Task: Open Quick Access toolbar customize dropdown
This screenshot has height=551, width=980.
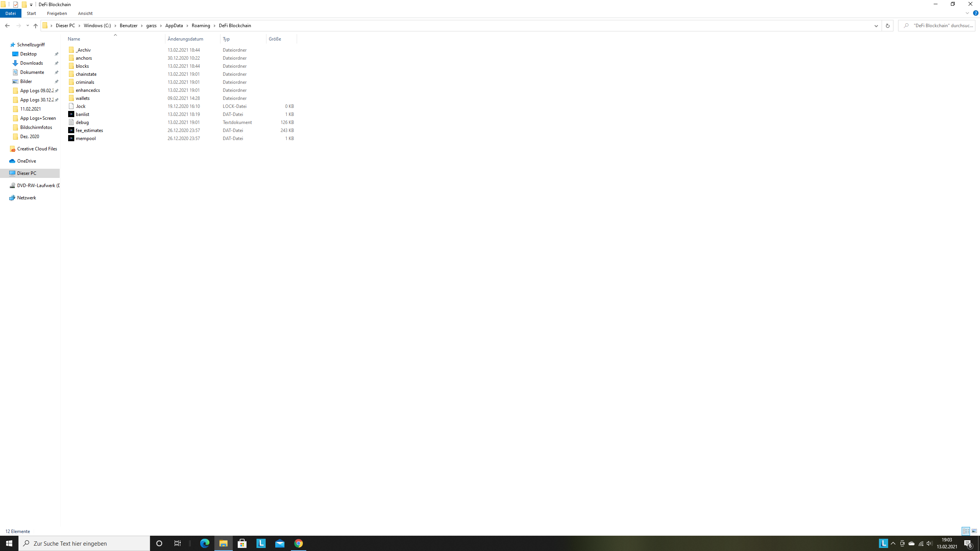Action: [x=31, y=5]
